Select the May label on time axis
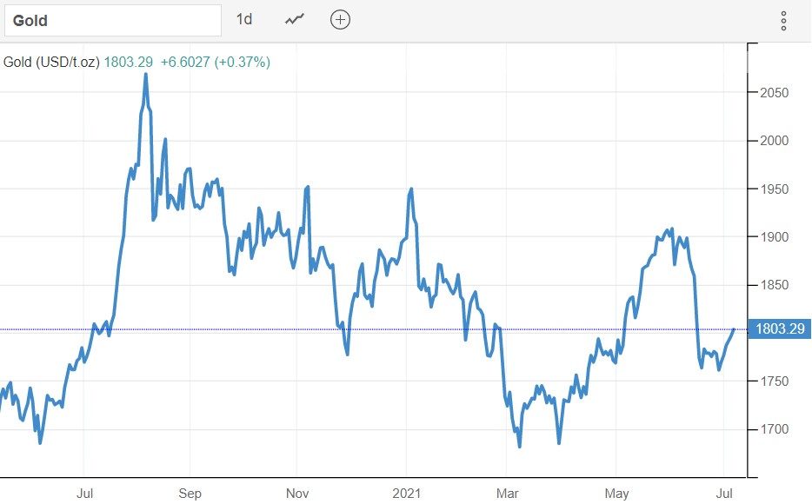The image size is (812, 504). click(616, 494)
